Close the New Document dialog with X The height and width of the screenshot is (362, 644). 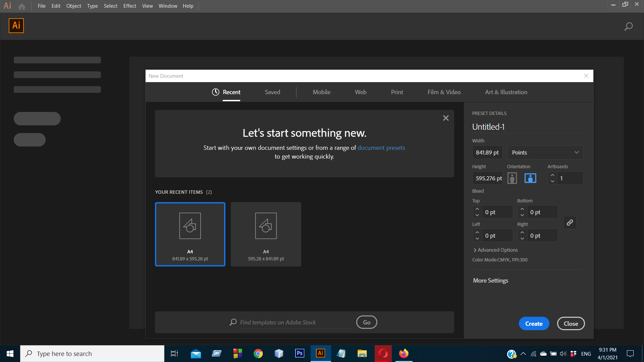[586, 76]
